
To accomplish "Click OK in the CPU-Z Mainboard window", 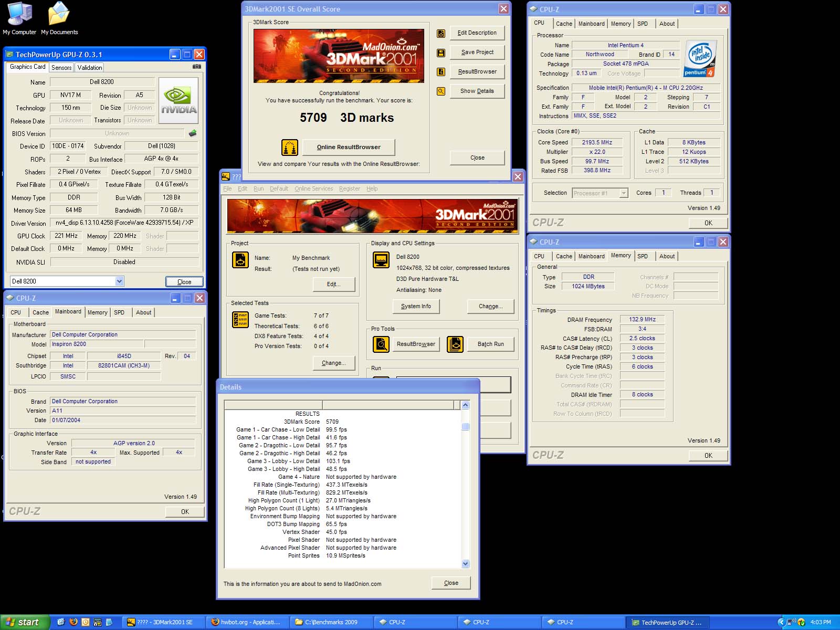I will [x=185, y=511].
